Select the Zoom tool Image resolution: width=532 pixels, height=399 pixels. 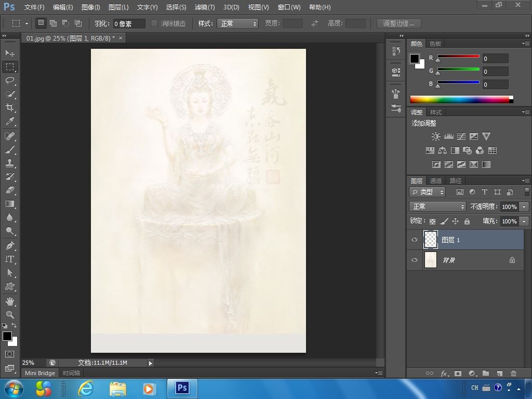pyautogui.click(x=10, y=314)
